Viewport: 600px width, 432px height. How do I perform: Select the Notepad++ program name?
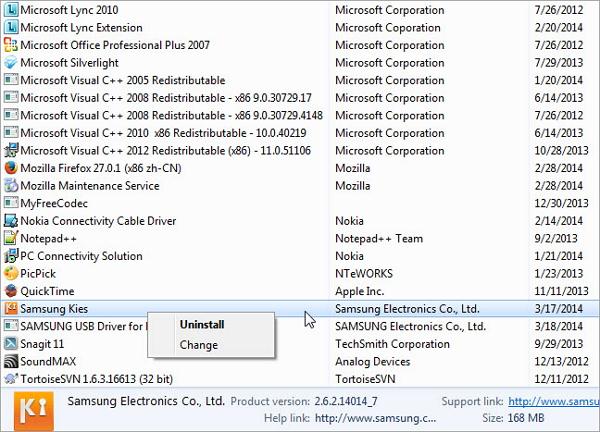click(49, 238)
